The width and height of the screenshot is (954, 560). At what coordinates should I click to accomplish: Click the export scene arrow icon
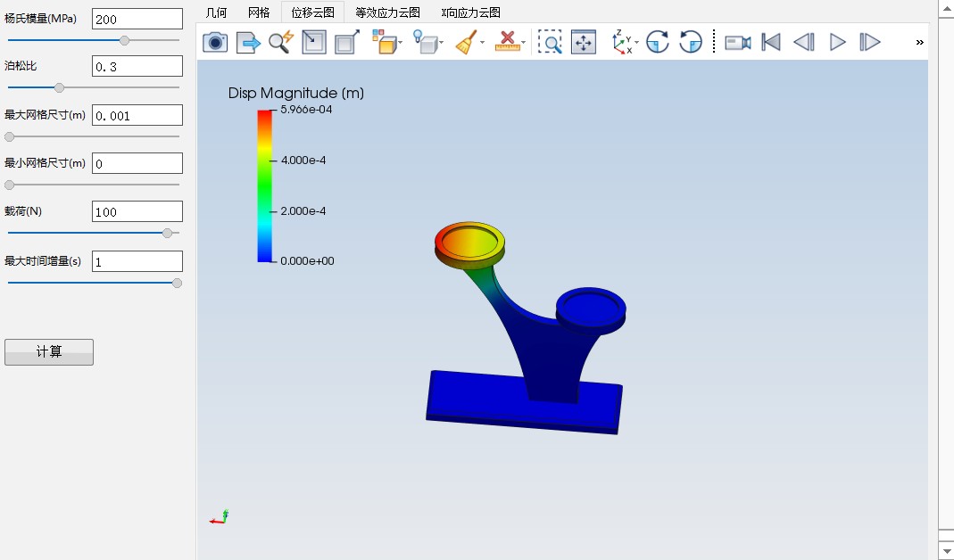248,42
